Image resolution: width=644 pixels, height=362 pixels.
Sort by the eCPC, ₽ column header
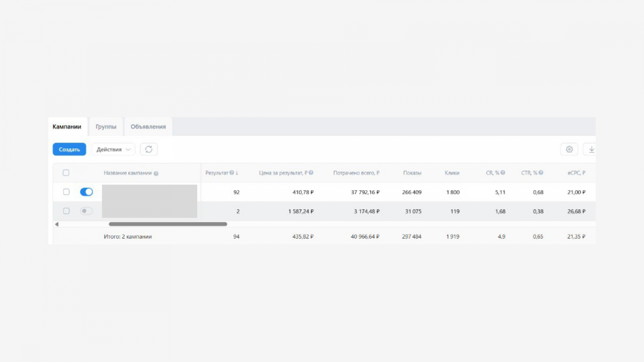click(576, 173)
